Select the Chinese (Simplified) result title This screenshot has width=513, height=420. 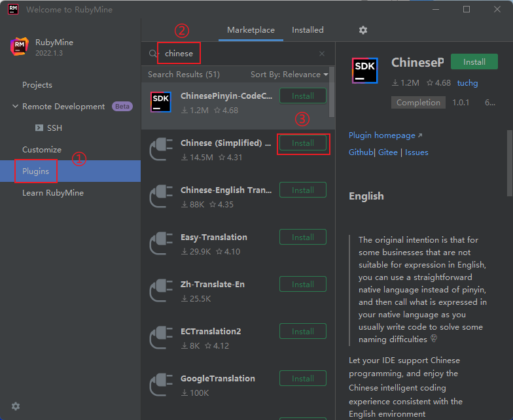(225, 143)
